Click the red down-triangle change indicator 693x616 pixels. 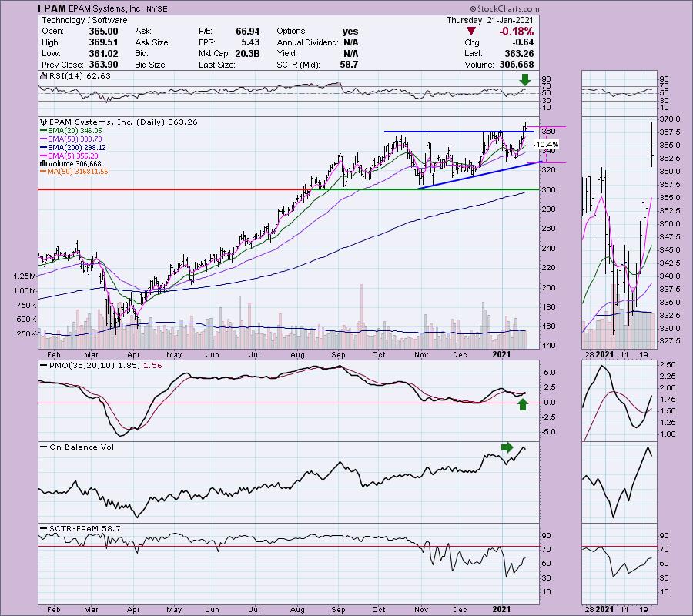(471, 32)
